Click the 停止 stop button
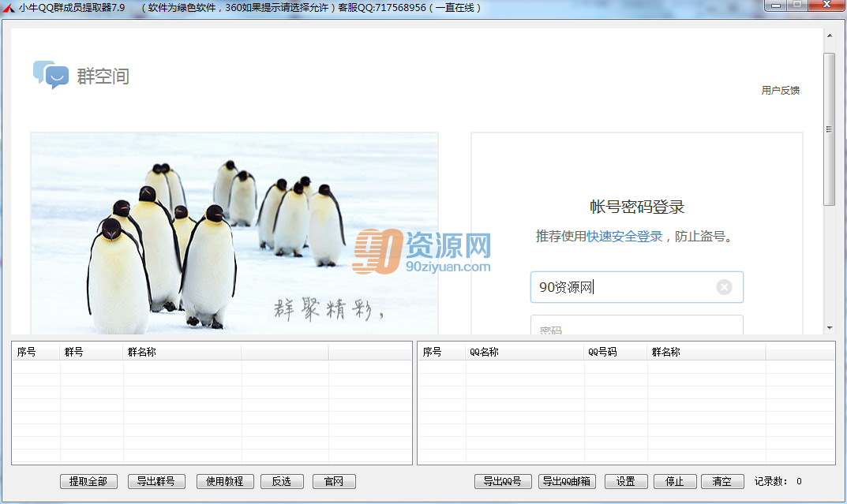The height and width of the screenshot is (504, 847). [x=675, y=481]
